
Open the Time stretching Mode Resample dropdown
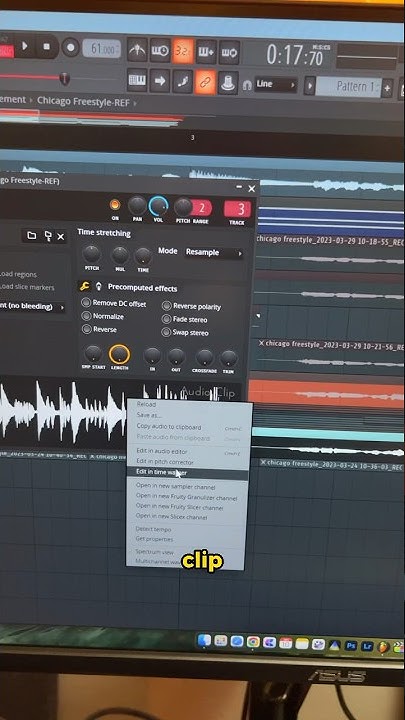pyautogui.click(x=214, y=253)
